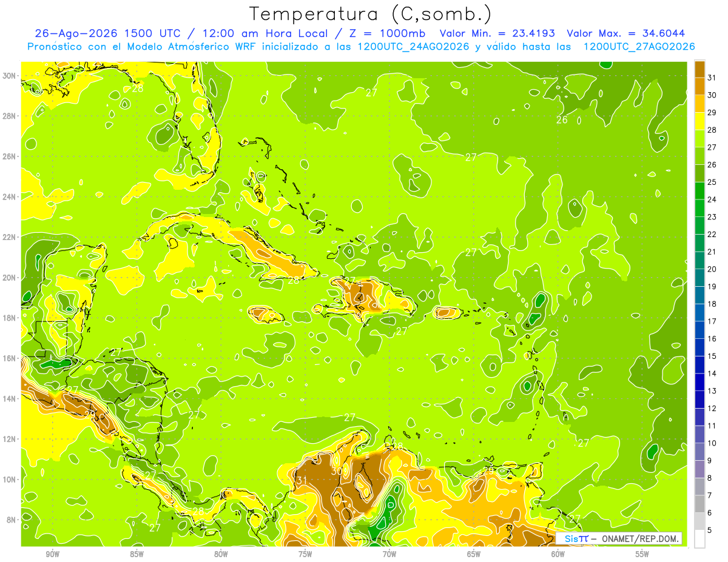
Task: Select the 90W longitude label
Action: click(52, 554)
